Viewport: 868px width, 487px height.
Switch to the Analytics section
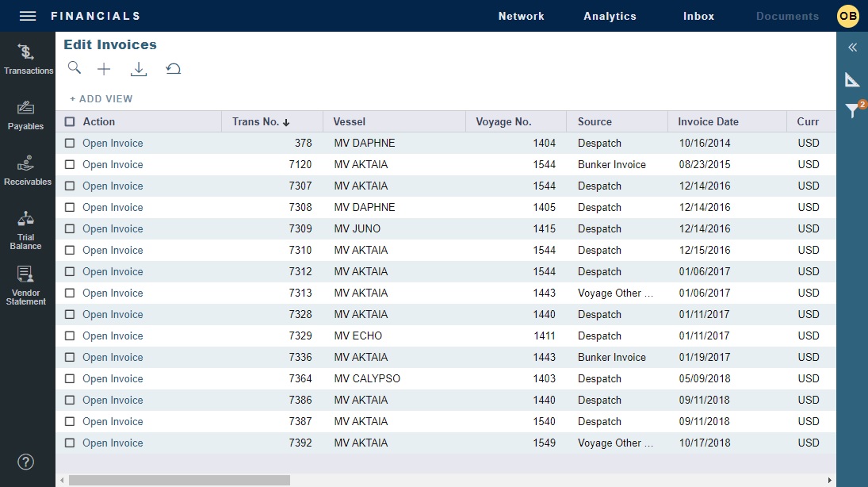609,16
